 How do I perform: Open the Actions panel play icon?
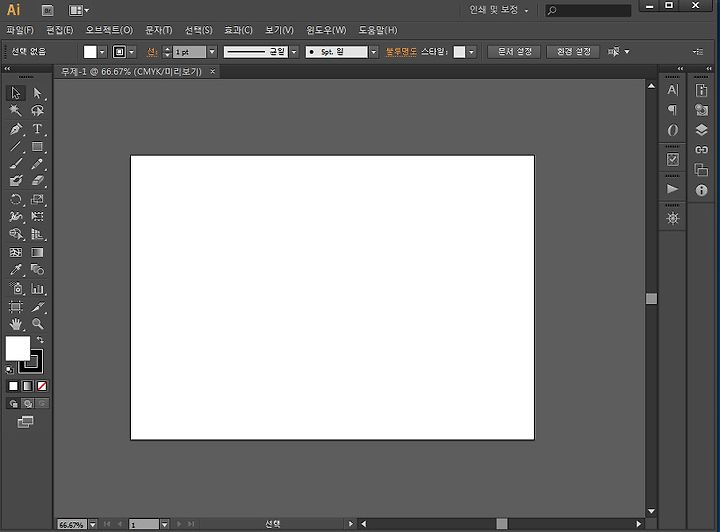coord(673,189)
